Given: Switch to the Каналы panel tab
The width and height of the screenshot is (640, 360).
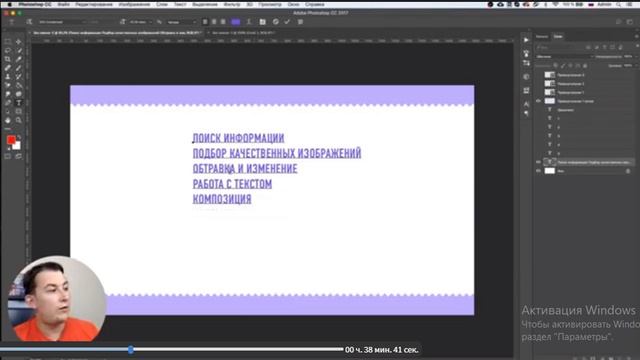Looking at the screenshot, I should click(542, 37).
